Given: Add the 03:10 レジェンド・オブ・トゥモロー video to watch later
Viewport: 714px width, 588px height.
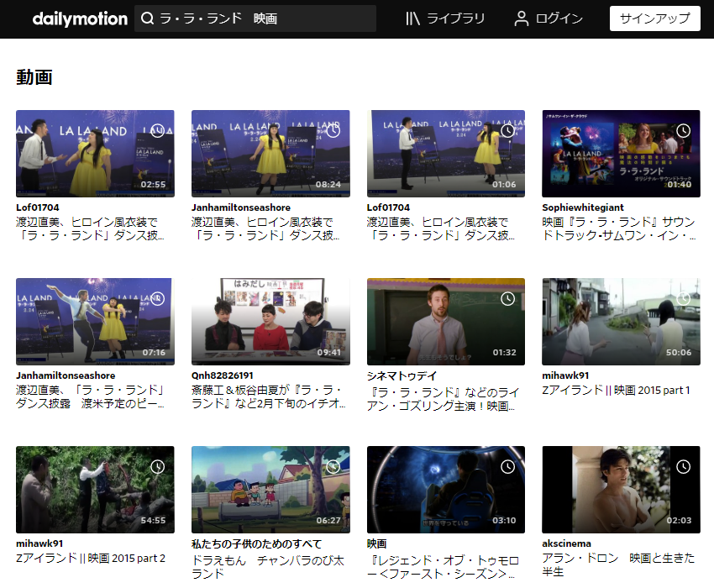Looking at the screenshot, I should click(x=507, y=467).
